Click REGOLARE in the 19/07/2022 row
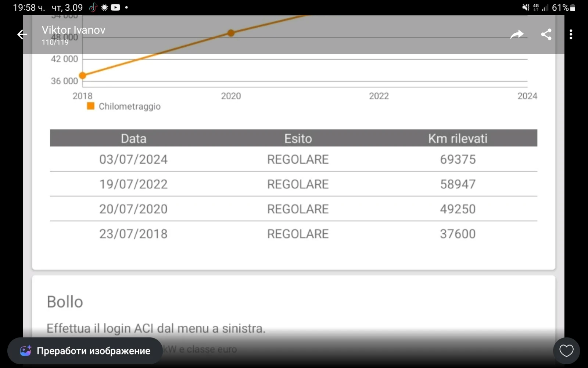The width and height of the screenshot is (588, 368). (298, 184)
